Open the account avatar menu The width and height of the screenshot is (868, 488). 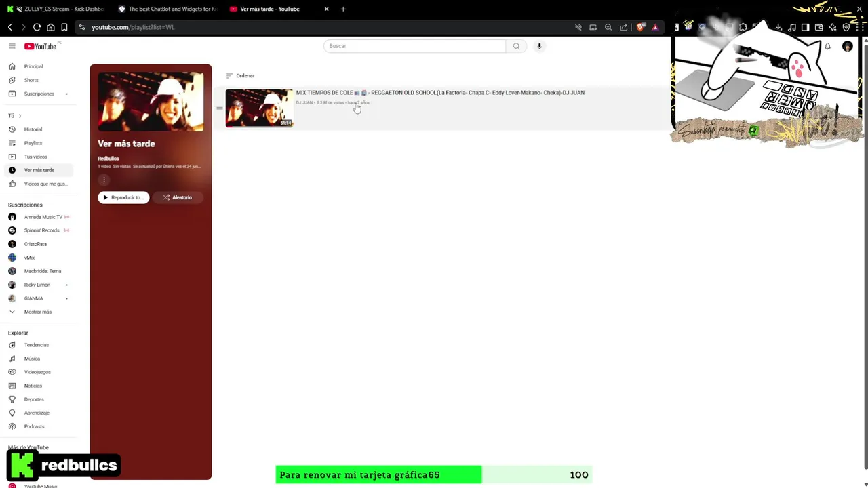(x=847, y=46)
